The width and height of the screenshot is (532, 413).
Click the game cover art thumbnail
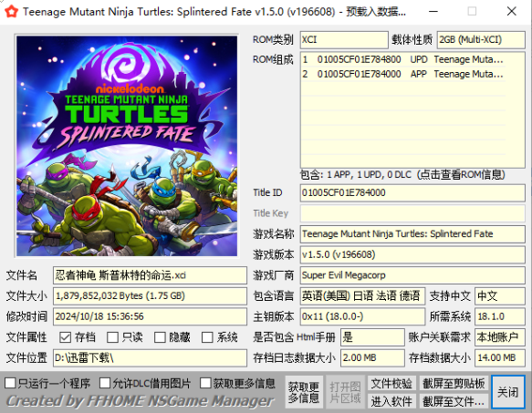[127, 146]
